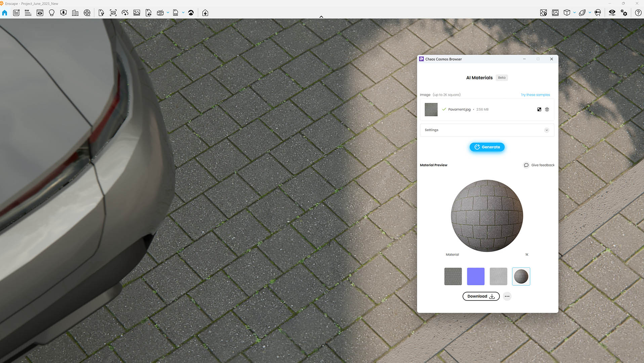Screen dimensions: 644x363
Task: Click the map location pin icon
Action: point(544,13)
